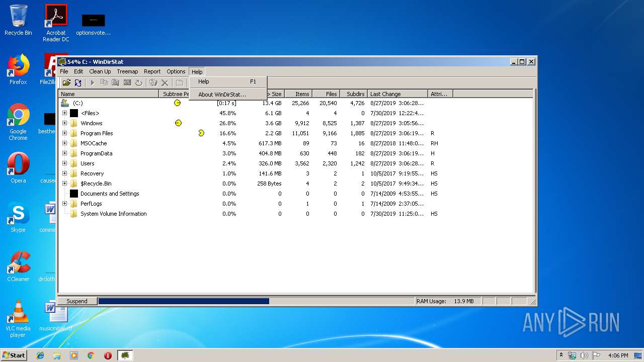Expand the <Files> tree node
The width and height of the screenshot is (644, 362).
(x=64, y=113)
